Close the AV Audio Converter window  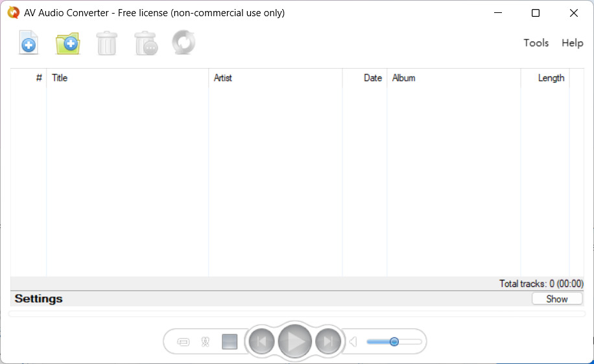[x=573, y=13]
